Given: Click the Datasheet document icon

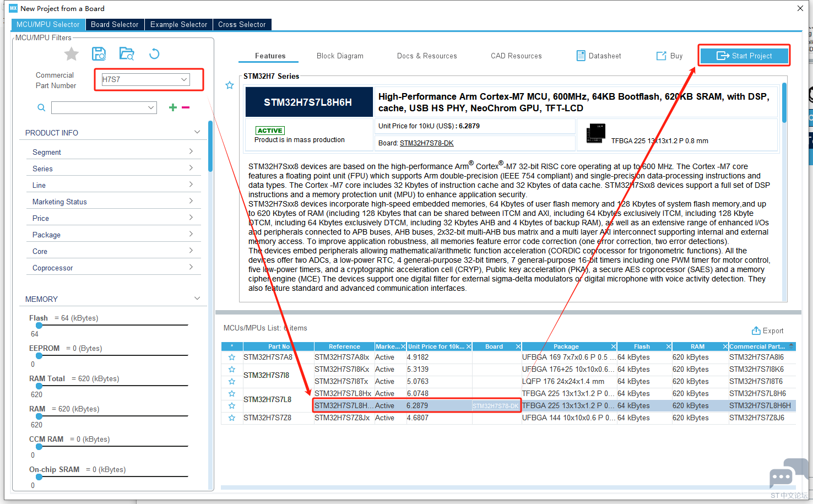Looking at the screenshot, I should [x=581, y=56].
